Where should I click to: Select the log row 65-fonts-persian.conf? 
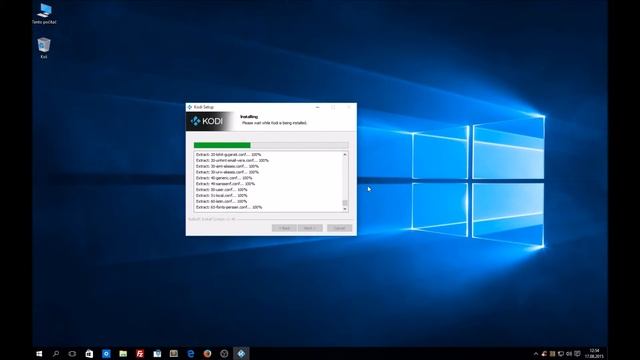click(229, 207)
